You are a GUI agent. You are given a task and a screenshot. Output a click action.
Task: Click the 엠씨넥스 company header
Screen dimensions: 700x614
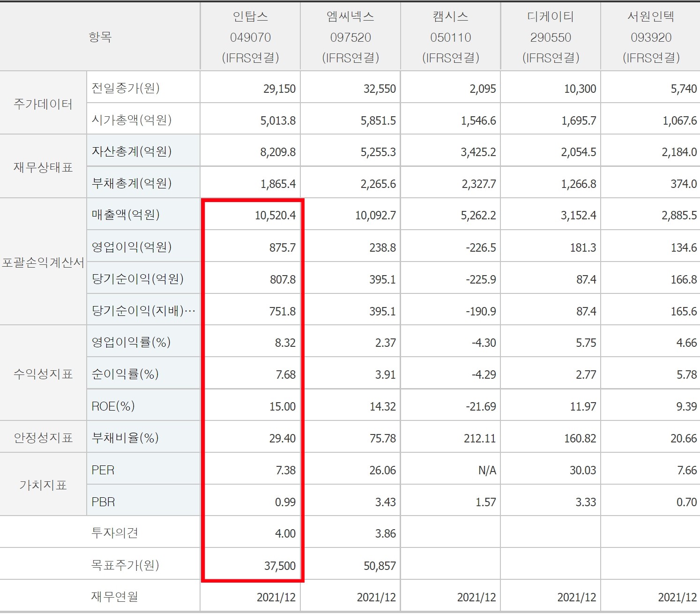coord(350,37)
